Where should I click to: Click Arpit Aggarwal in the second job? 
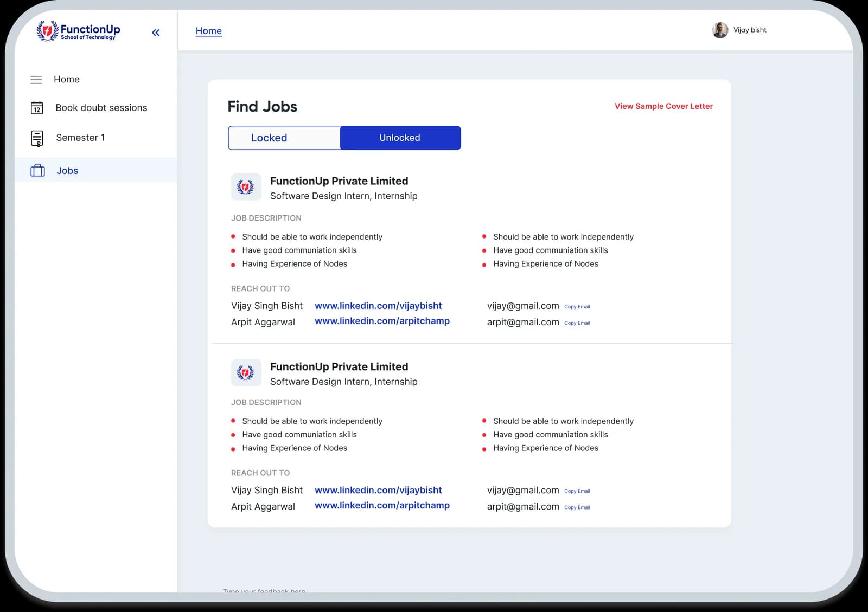(x=263, y=506)
